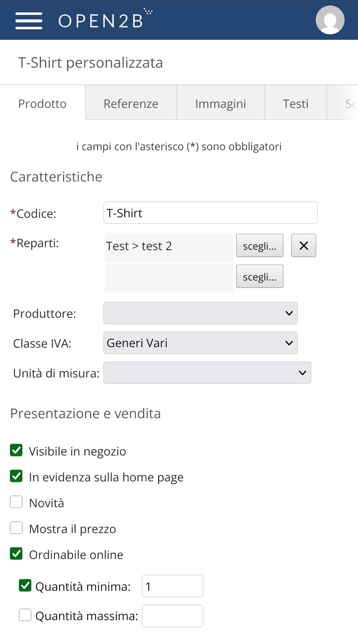Screen dimensions: 358x644
Task: Check 'Mostra il prezzo'
Action: pyautogui.click(x=16, y=528)
